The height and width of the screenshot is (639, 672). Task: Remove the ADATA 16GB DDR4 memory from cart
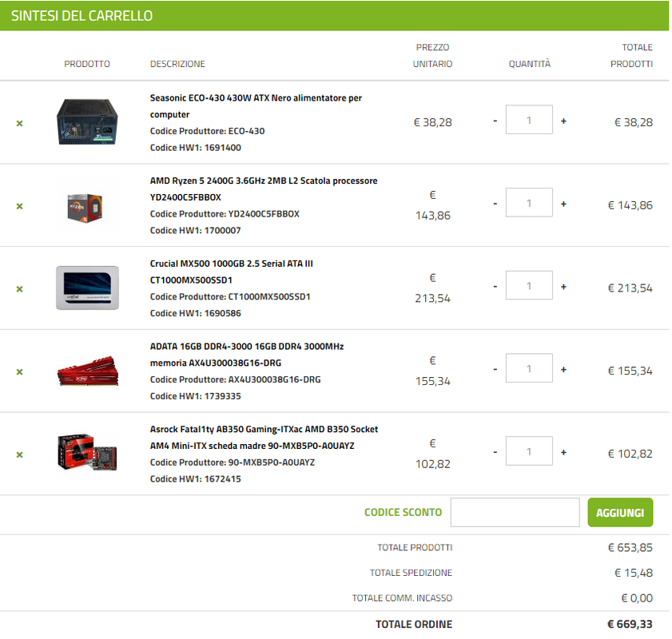(x=19, y=371)
